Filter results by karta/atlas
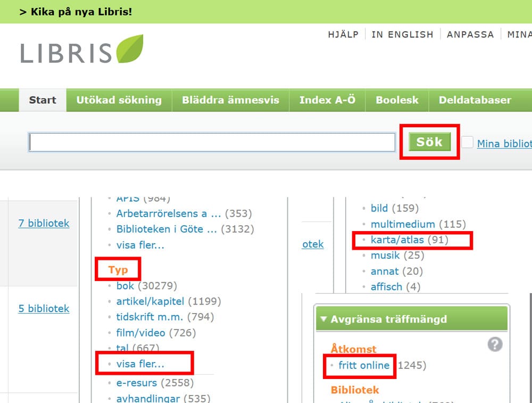The height and width of the screenshot is (403, 532). 397,240
